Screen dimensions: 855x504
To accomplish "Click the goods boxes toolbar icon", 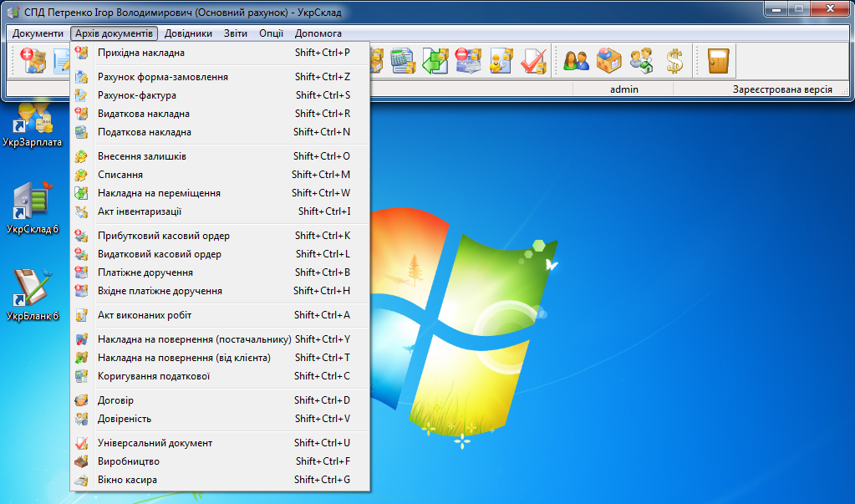I will click(608, 61).
